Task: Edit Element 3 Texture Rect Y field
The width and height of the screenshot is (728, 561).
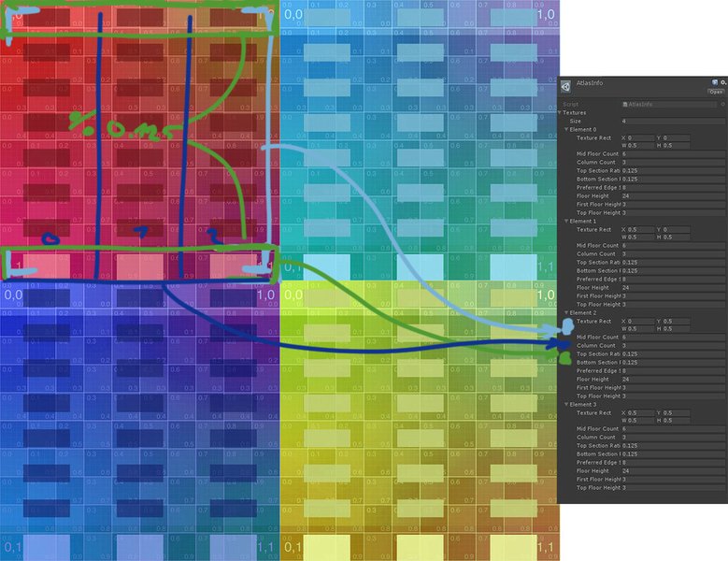Action: [676, 413]
